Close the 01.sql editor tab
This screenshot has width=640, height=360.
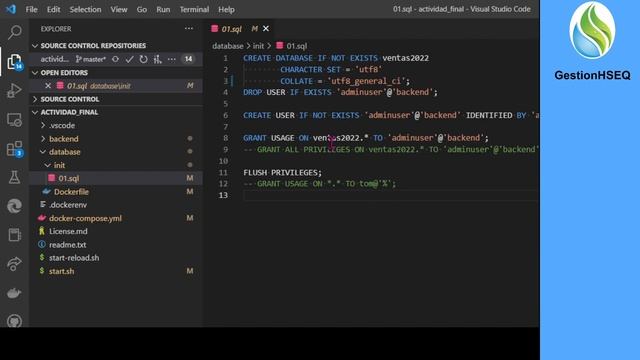pyautogui.click(x=266, y=29)
